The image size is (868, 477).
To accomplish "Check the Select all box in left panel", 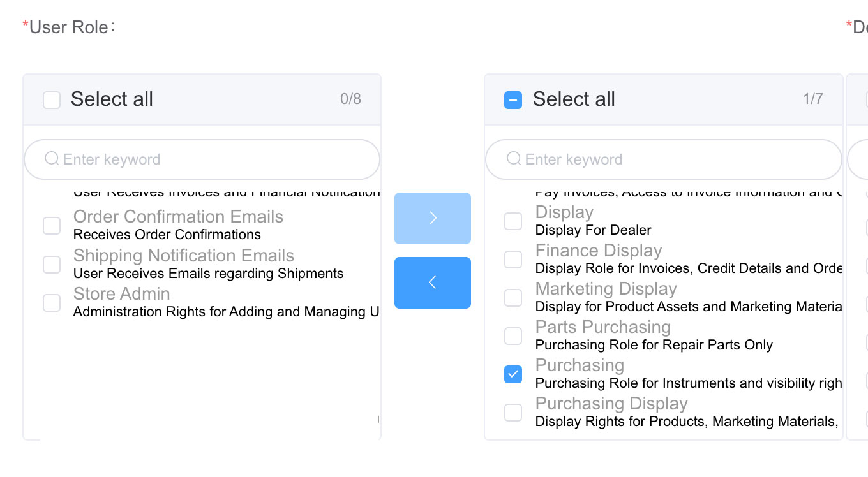I will (52, 99).
